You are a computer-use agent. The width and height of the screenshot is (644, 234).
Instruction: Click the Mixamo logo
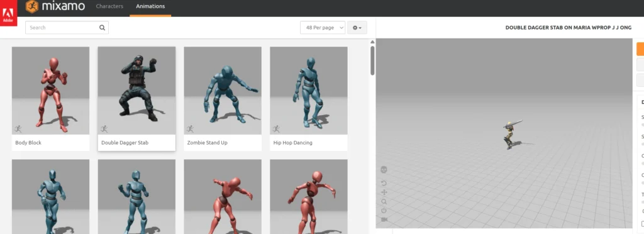pyautogui.click(x=55, y=6)
